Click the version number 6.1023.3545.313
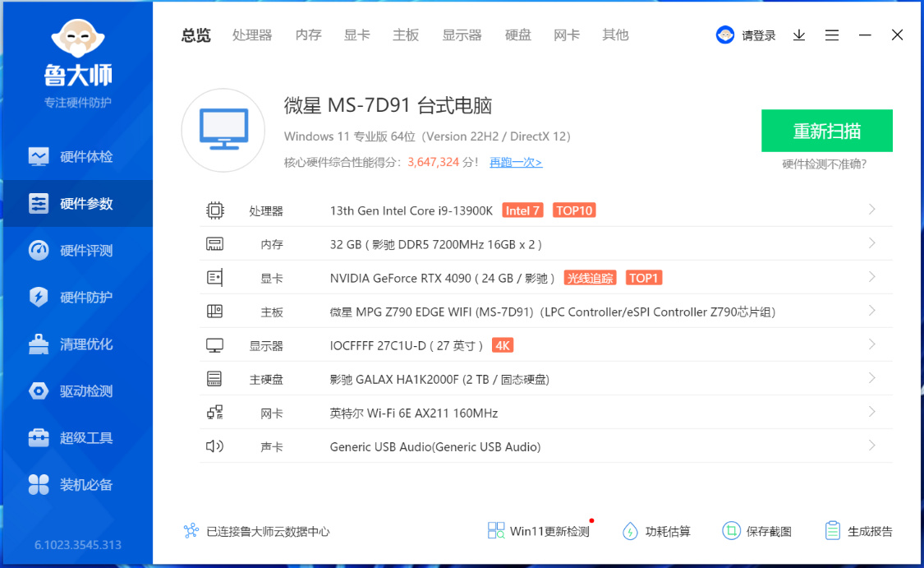Image resolution: width=924 pixels, height=568 pixels. coord(78,544)
